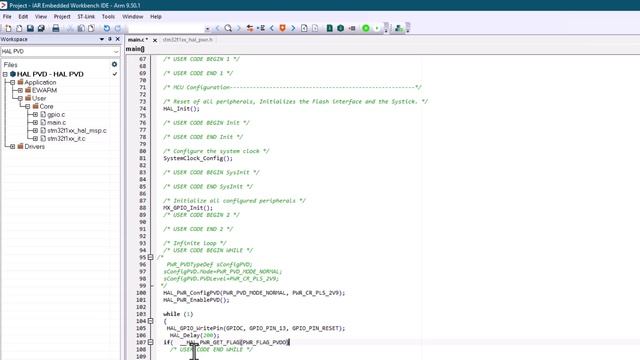Click the Toggle Breakpoint toolbar icon
This screenshot has width=640, height=360.
click(352, 28)
